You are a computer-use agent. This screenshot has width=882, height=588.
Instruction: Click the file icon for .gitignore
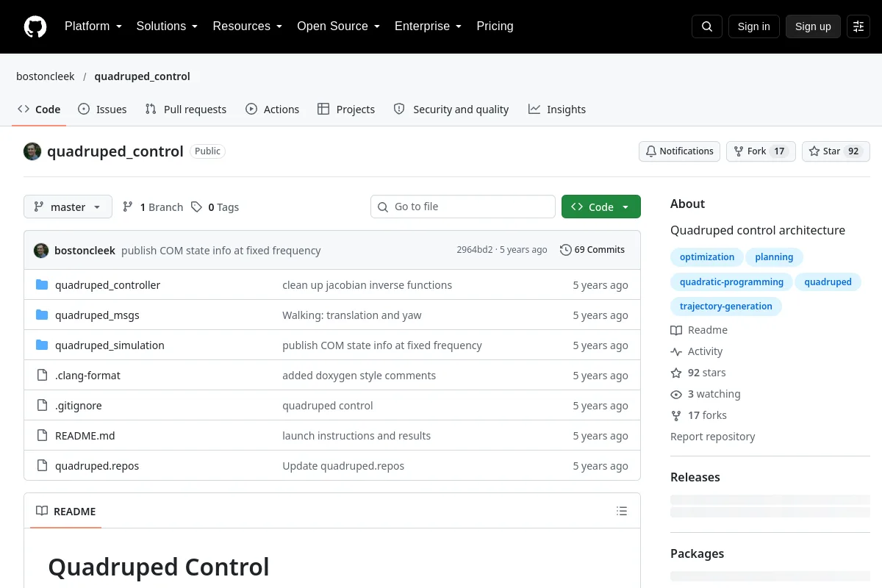pyautogui.click(x=42, y=406)
